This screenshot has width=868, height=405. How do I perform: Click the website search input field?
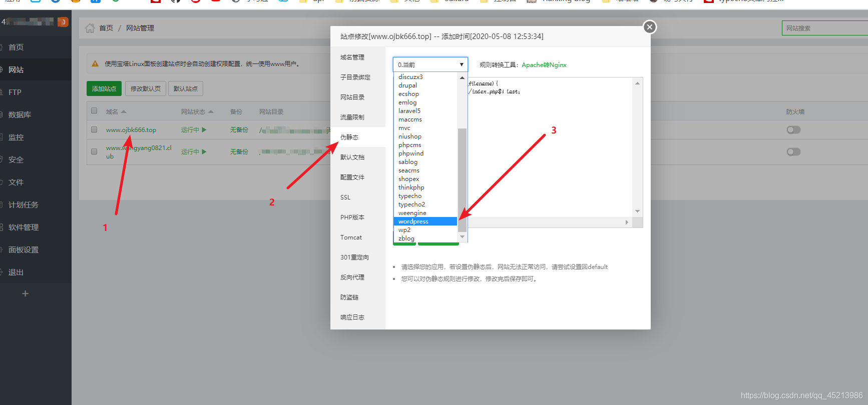point(825,28)
